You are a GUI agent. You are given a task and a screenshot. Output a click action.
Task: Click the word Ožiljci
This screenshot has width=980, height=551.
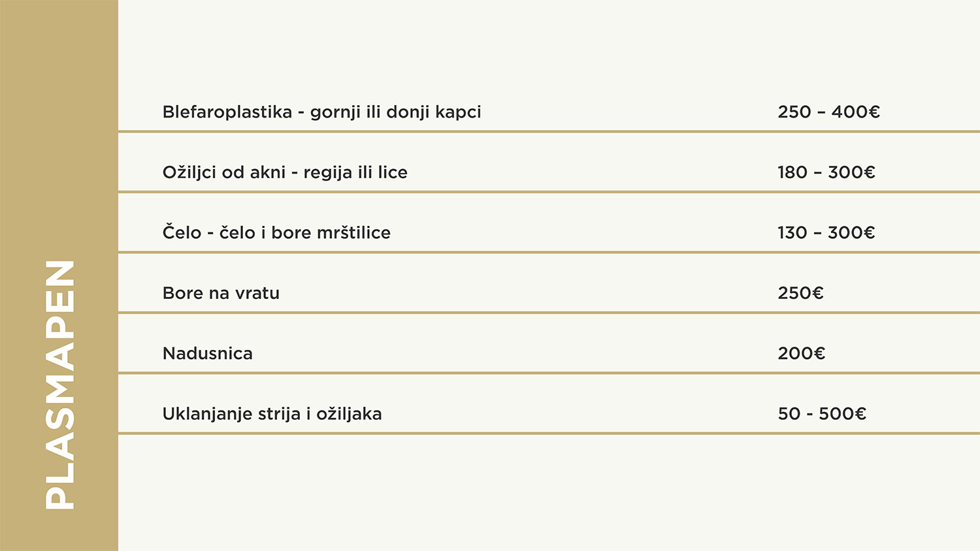[x=189, y=172]
